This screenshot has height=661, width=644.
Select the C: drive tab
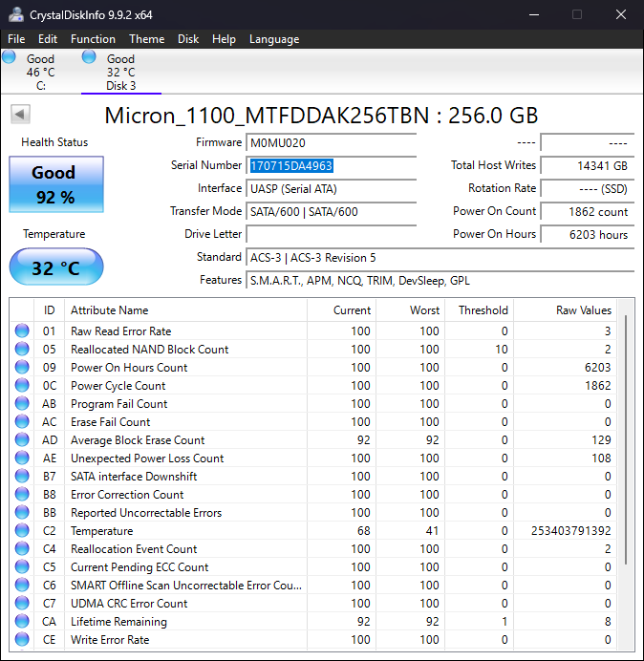(40, 72)
